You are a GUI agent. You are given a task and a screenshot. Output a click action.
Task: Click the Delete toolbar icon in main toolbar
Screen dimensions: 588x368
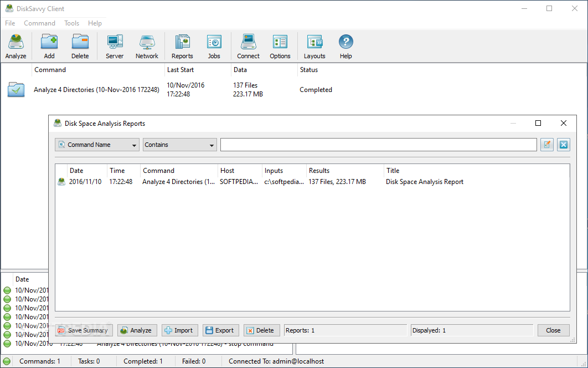tap(80, 47)
